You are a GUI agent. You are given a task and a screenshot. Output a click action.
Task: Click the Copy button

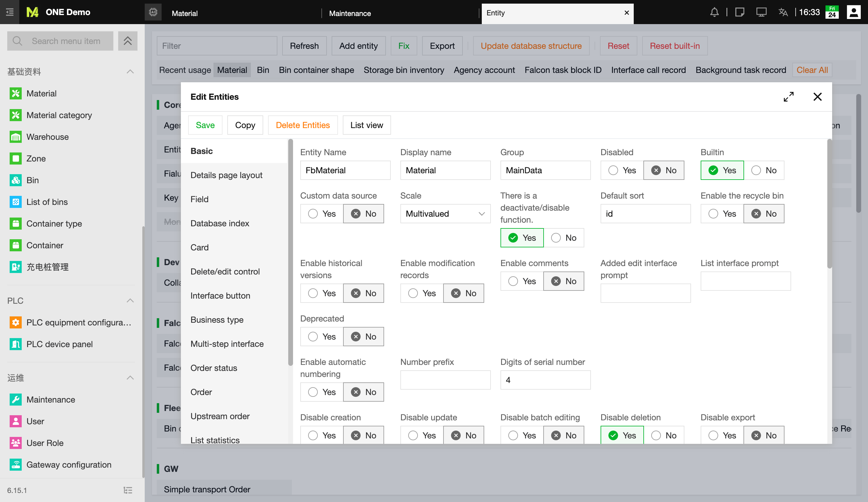tap(245, 125)
